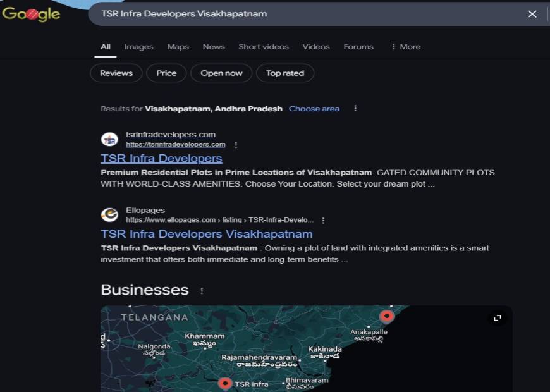
Task: Click the Ellopages site favicon
Action: (x=109, y=215)
